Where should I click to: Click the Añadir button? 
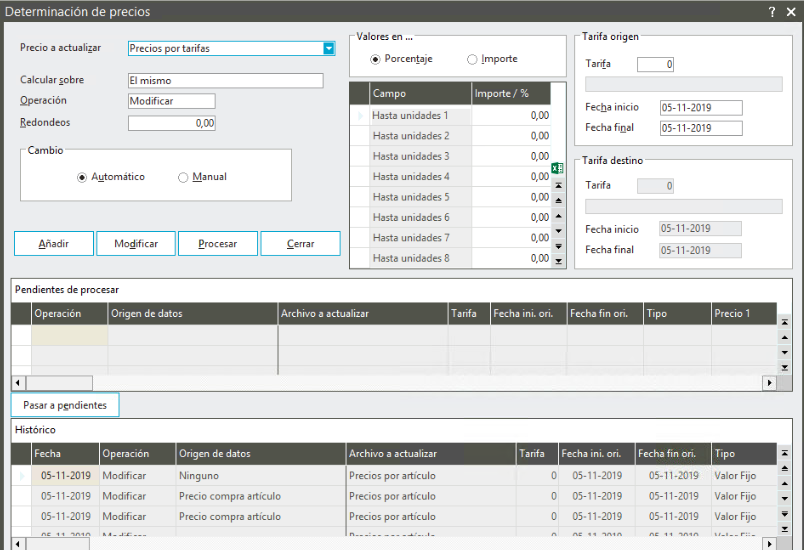click(54, 244)
